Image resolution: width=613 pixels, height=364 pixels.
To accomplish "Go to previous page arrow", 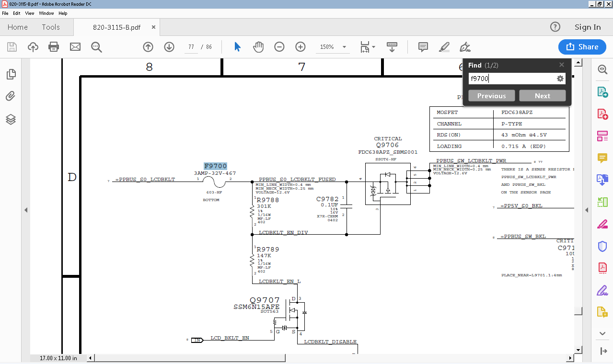I will pyautogui.click(x=148, y=46).
